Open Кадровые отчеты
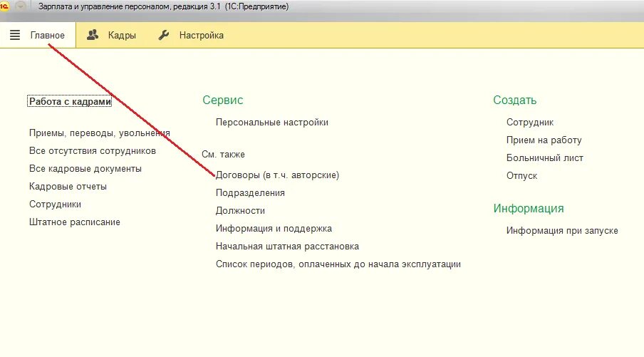644x357 pixels. [68, 187]
